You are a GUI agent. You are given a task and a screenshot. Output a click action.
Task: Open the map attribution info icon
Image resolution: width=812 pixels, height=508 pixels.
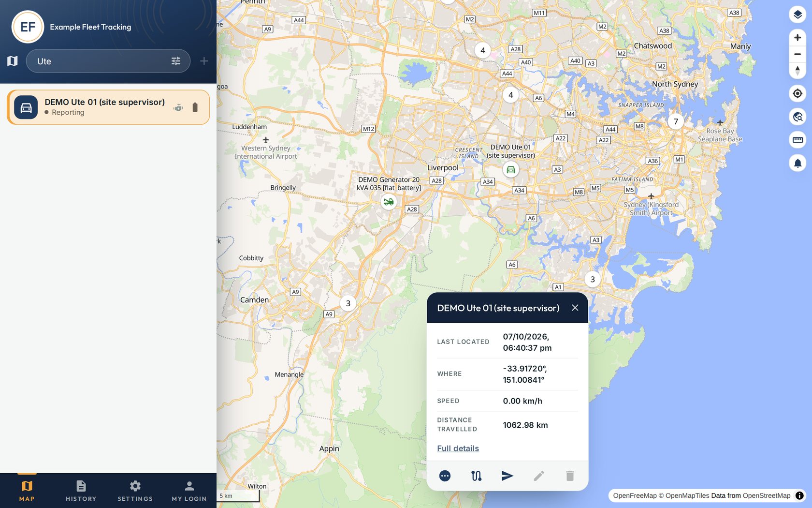tap(799, 495)
